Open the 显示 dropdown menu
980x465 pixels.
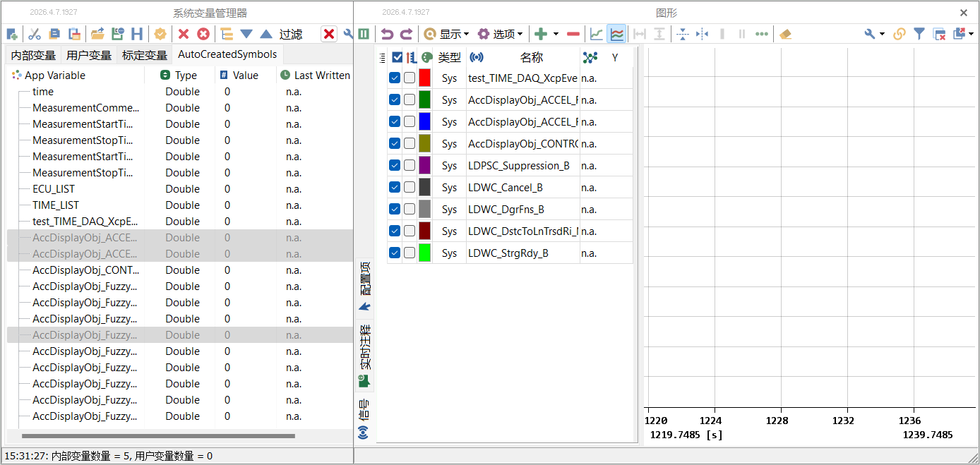446,34
